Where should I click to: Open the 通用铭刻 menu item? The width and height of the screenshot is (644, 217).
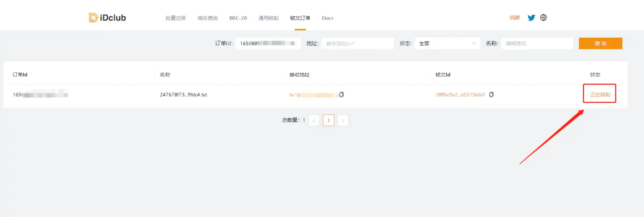tap(268, 18)
